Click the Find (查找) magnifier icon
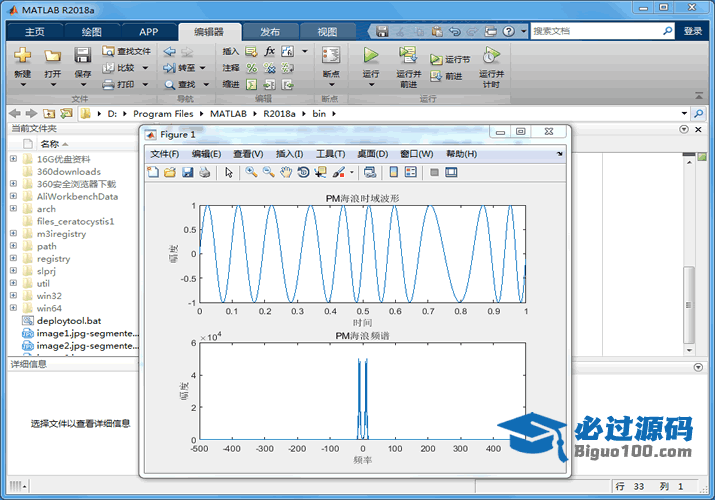 170,85
